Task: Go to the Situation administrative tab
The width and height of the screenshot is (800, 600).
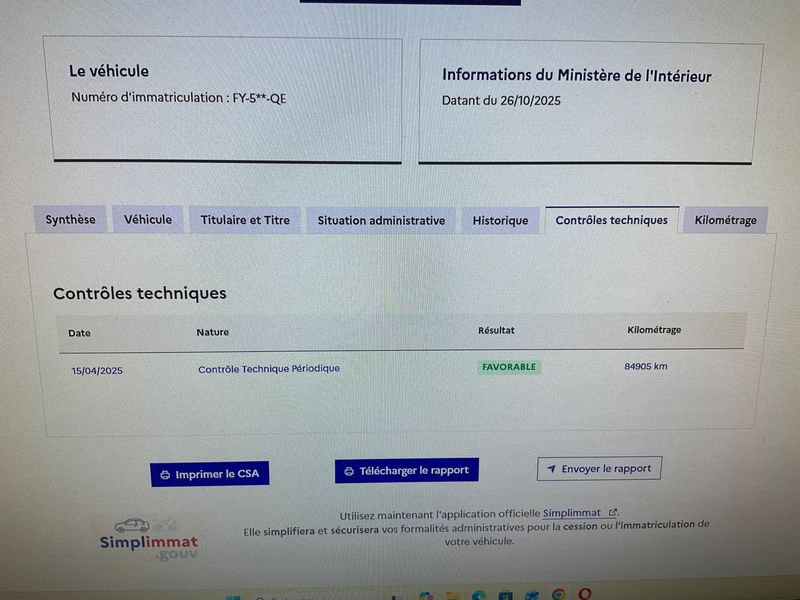Action: (x=381, y=220)
